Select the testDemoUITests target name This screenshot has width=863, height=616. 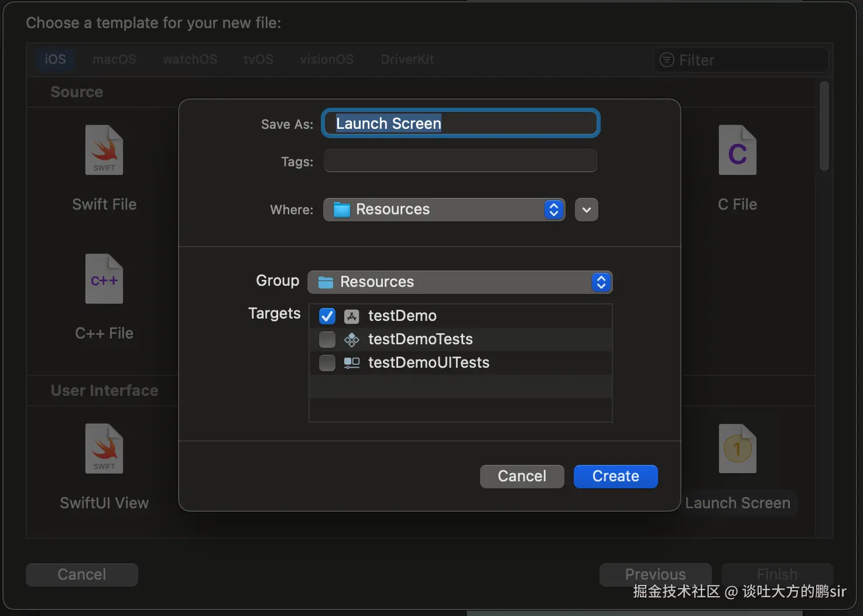click(x=429, y=363)
